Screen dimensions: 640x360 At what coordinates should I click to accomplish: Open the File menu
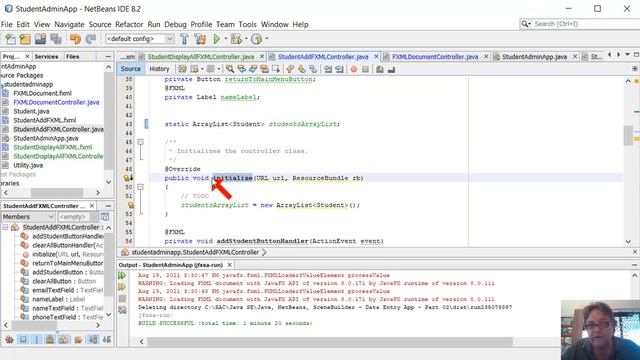pyautogui.click(x=7, y=24)
